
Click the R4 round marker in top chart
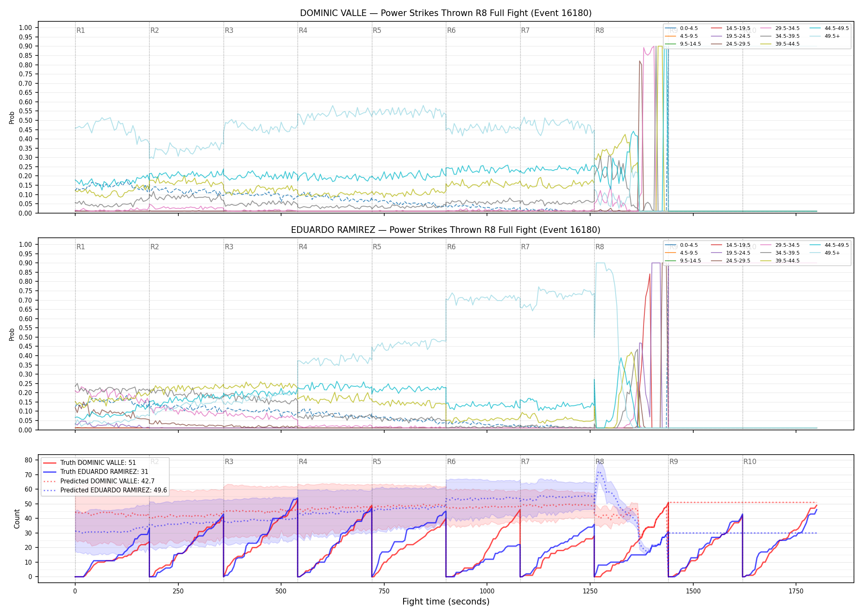(303, 30)
